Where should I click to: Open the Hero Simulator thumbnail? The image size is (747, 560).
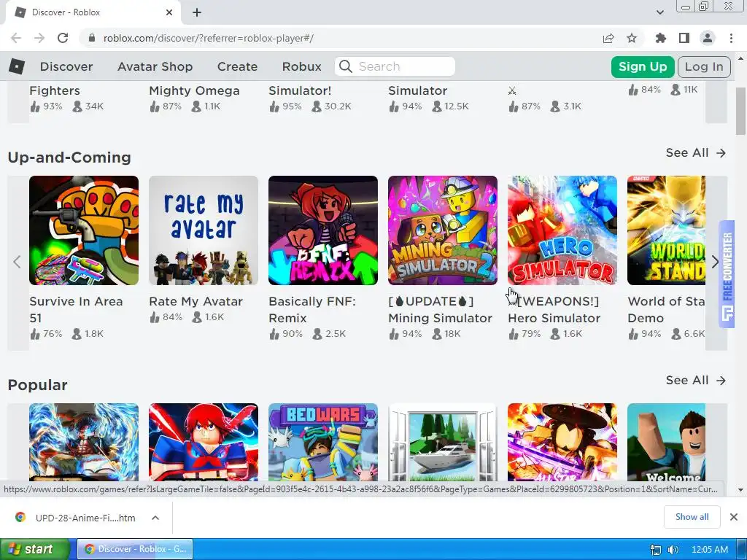click(562, 230)
